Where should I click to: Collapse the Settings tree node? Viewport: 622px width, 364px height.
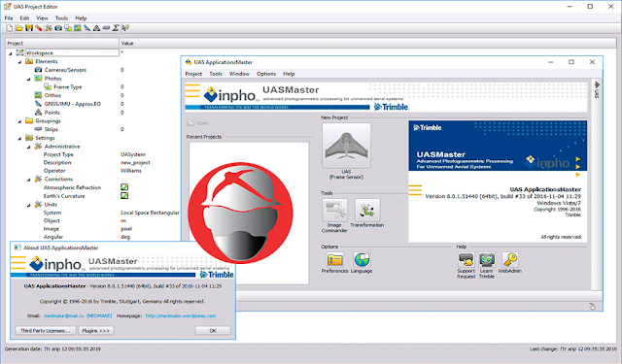coord(19,138)
